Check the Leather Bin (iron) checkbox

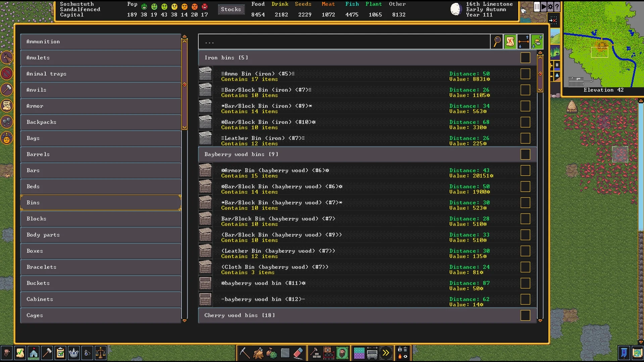(x=525, y=138)
